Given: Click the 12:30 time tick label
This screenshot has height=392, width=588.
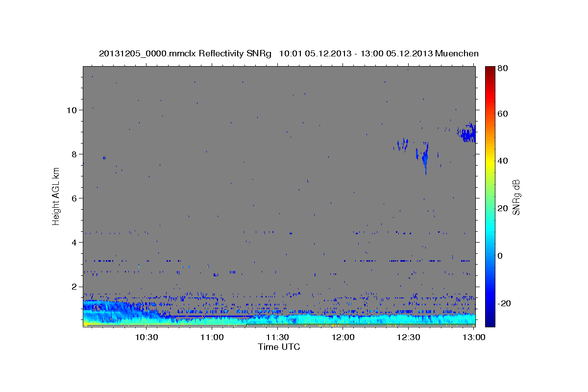Looking at the screenshot, I should [409, 337].
